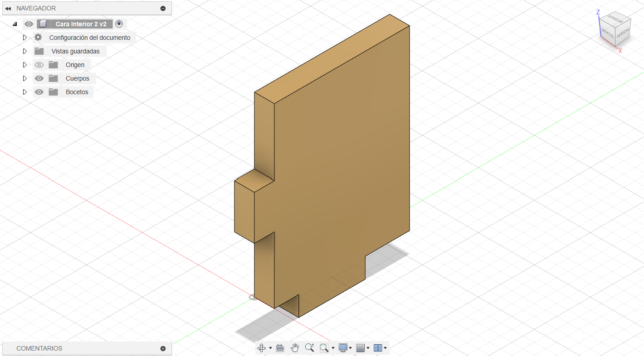This screenshot has width=644, height=356.
Task: Open the Grid and Snaps dropdown arrow
Action: point(368,348)
